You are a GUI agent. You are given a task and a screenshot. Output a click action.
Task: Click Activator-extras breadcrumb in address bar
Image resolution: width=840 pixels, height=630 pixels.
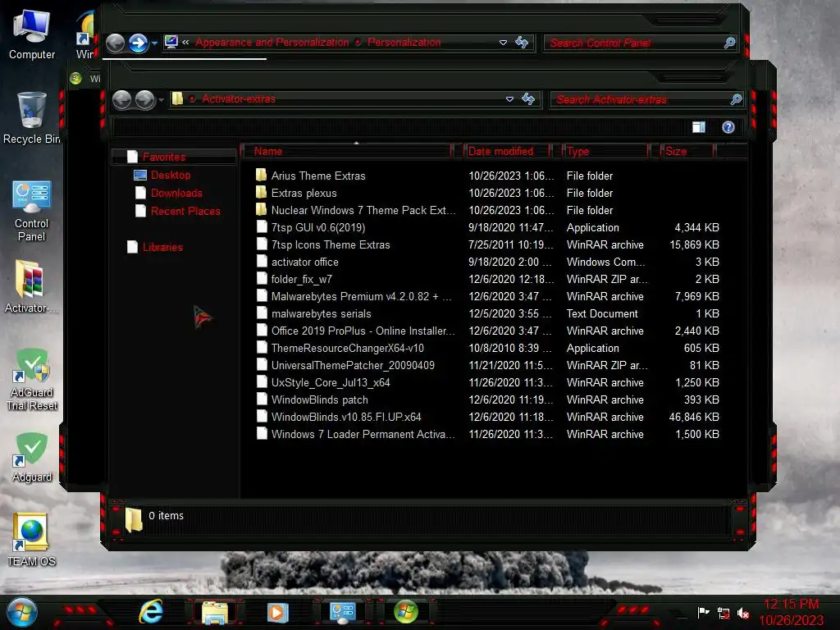tap(239, 99)
